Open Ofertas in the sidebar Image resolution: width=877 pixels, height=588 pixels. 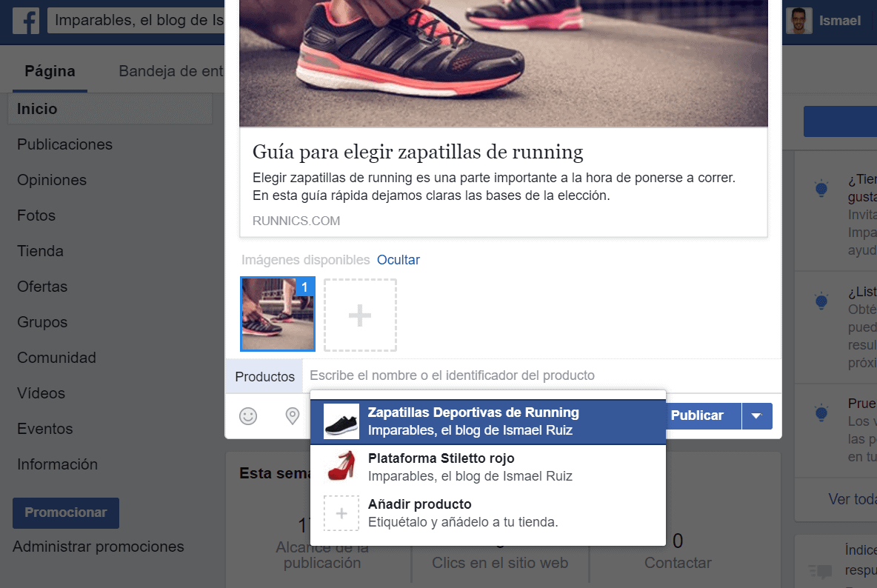point(42,286)
